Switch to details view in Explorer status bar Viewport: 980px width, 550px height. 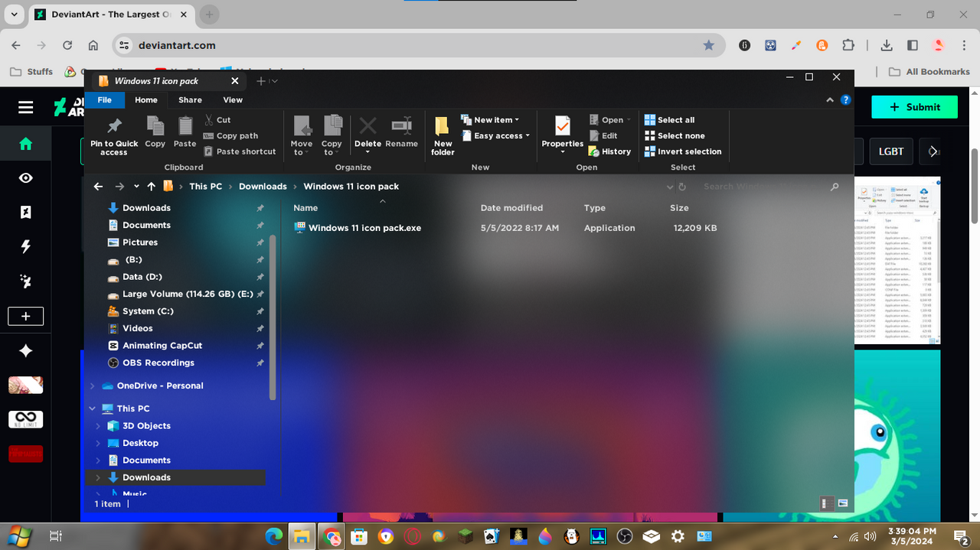tap(827, 503)
